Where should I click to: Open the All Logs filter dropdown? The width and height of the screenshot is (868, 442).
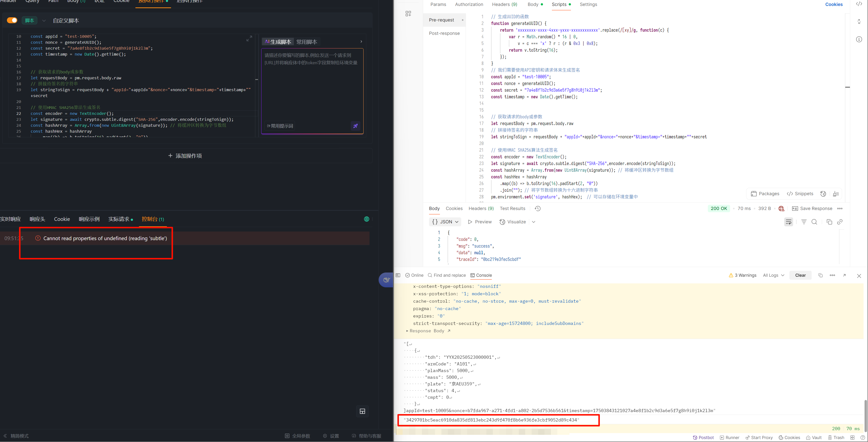(x=773, y=275)
